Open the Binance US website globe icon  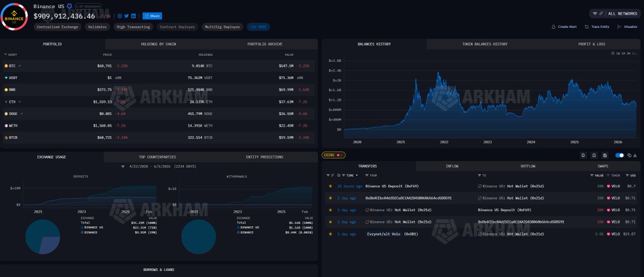(120, 16)
